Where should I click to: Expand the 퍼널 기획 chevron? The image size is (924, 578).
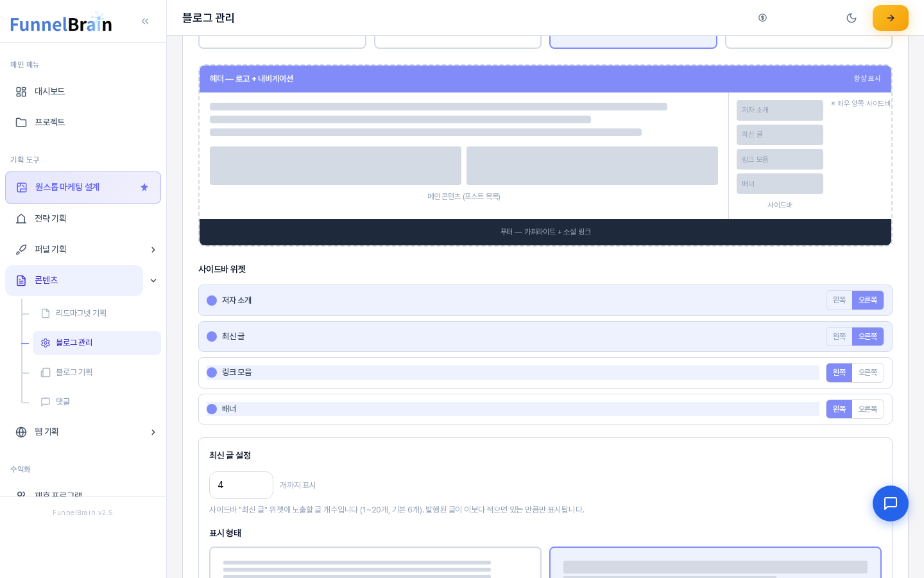(153, 250)
